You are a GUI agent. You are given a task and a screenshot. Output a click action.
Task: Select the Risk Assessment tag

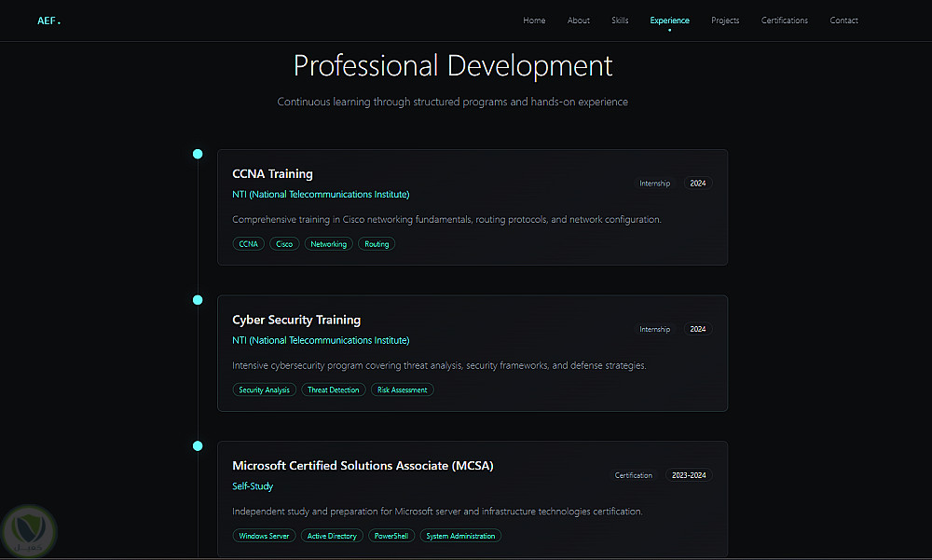coord(403,390)
